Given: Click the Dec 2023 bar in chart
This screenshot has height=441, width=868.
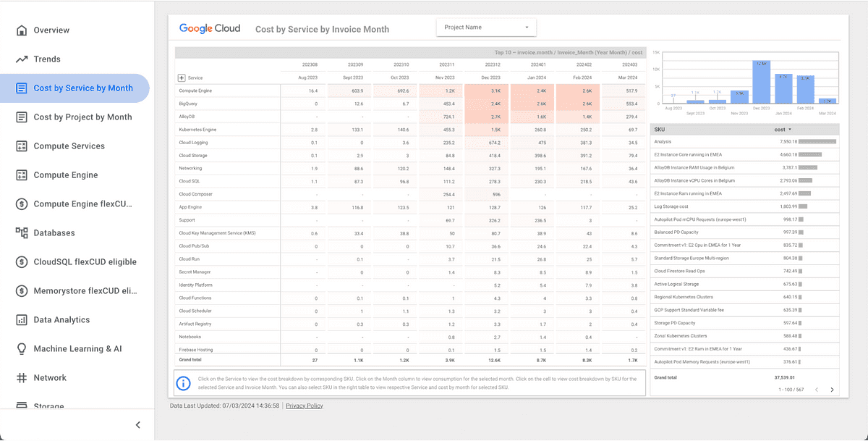Looking at the screenshot, I should tap(761, 82).
